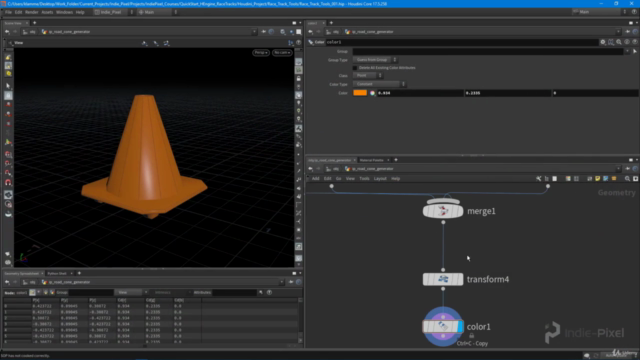
Task: Open the Color Type dropdown
Action: coord(379,84)
